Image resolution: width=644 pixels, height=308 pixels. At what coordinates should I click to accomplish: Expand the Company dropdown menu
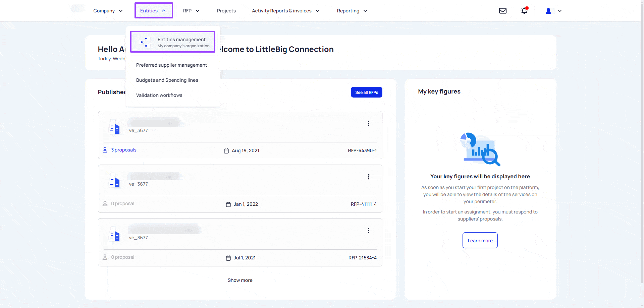coord(108,11)
